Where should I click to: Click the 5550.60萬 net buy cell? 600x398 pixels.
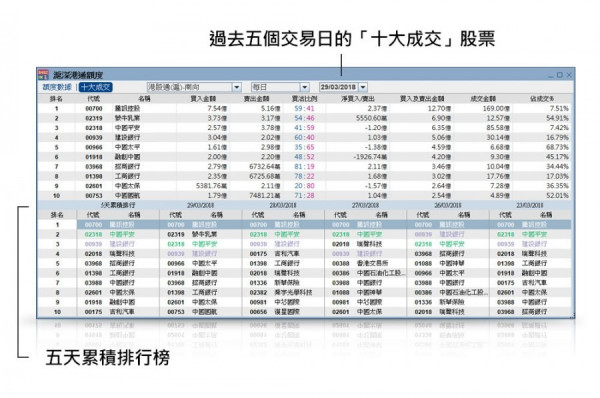tap(371, 118)
